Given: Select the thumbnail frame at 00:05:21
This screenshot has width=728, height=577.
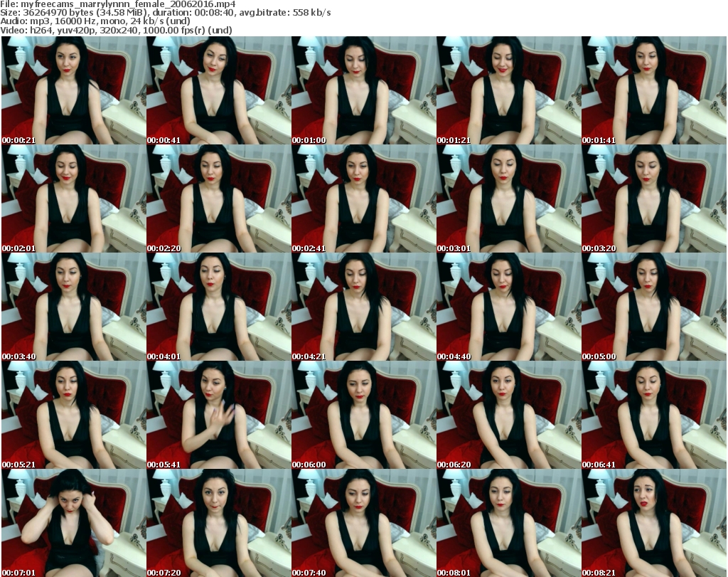Looking at the screenshot, I should click(74, 415).
